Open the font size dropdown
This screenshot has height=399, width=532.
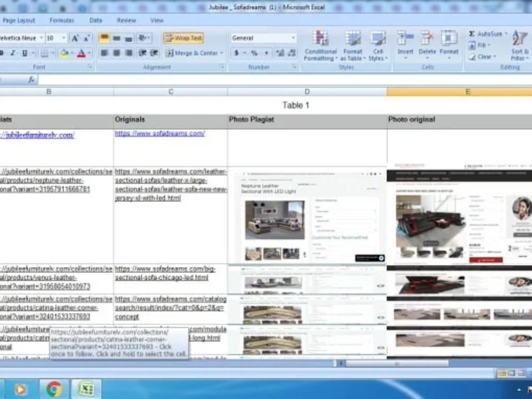point(63,38)
